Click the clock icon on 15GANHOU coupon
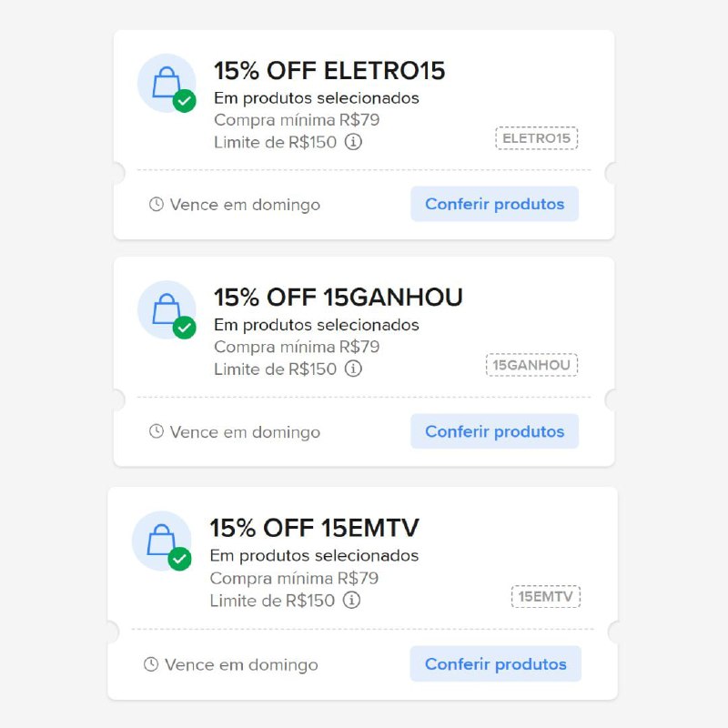The image size is (728, 728). [x=157, y=431]
